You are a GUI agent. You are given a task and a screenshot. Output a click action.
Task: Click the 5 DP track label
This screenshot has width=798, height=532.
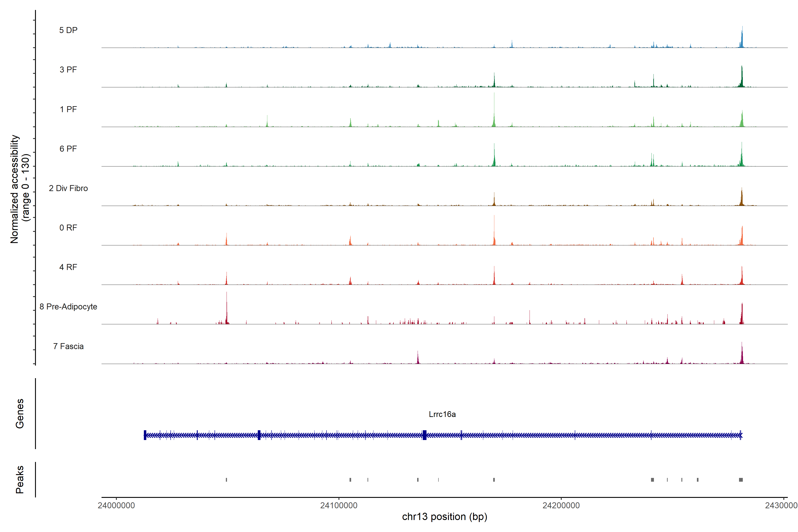pyautogui.click(x=68, y=30)
